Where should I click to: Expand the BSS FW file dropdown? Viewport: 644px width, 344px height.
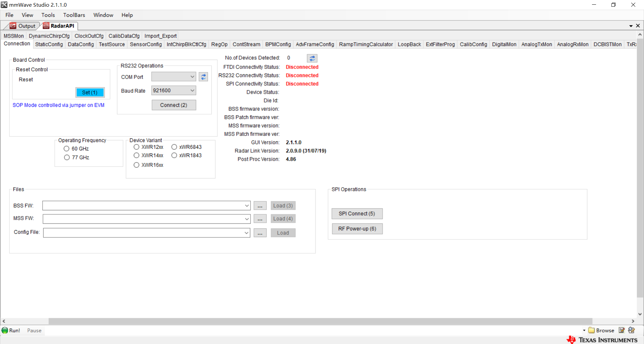point(247,206)
